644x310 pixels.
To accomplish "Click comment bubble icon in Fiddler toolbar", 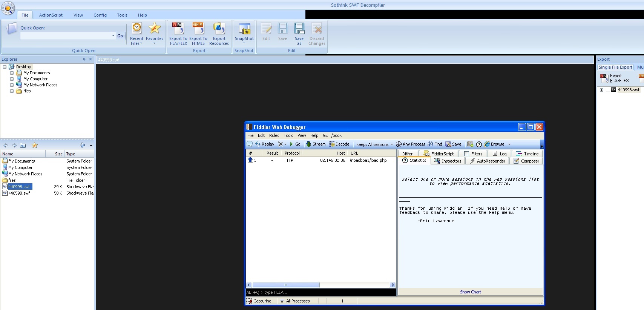I will [250, 144].
